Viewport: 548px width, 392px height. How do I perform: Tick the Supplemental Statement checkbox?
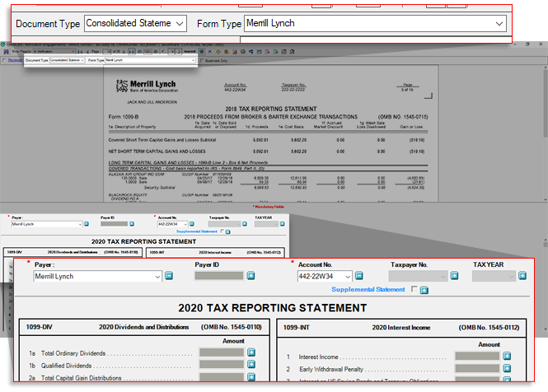point(414,290)
